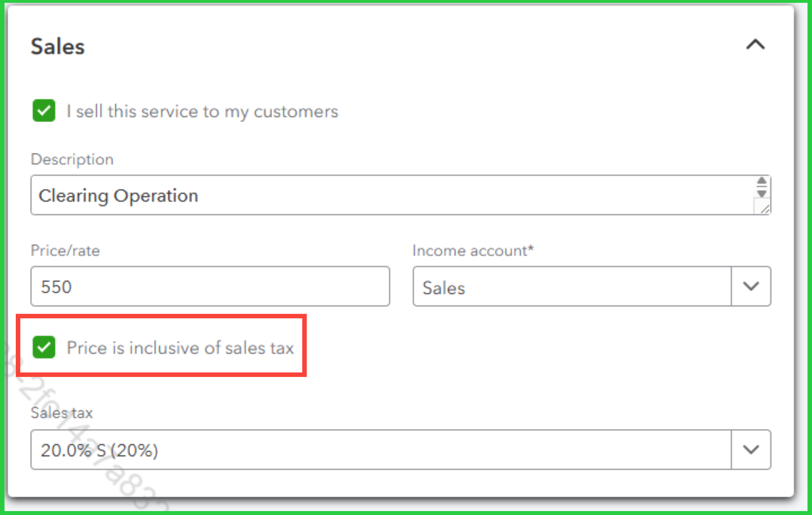Collapse the Sales section chevron
This screenshot has width=812, height=515.
(x=755, y=45)
